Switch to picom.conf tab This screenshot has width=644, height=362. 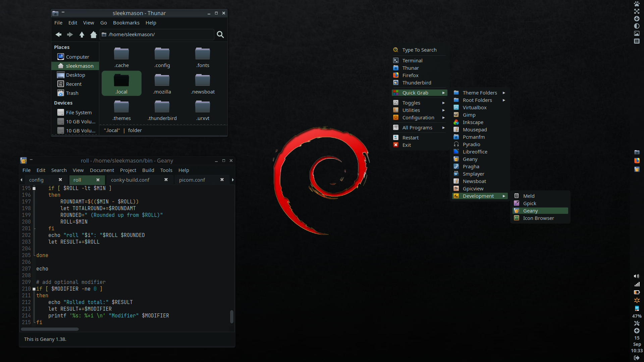[x=192, y=180]
